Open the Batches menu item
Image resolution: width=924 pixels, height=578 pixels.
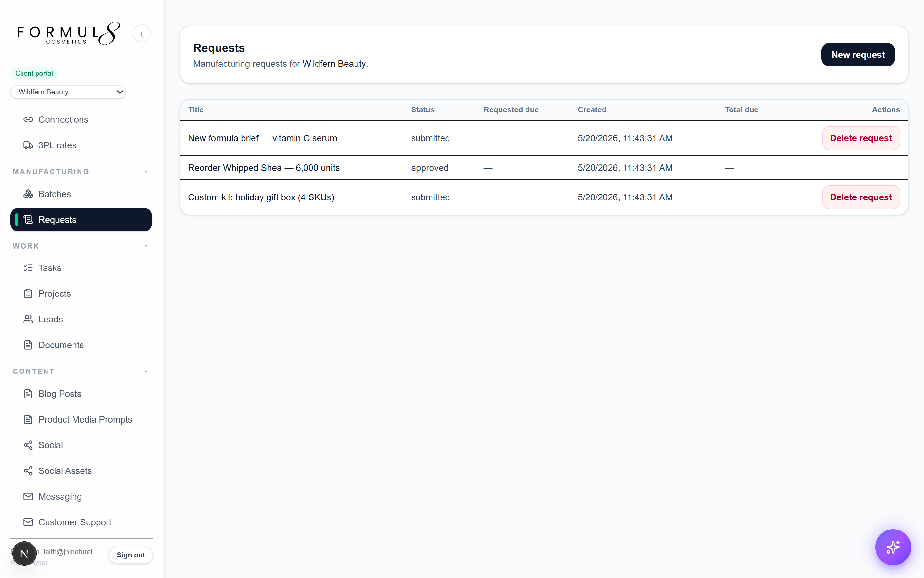81,194
